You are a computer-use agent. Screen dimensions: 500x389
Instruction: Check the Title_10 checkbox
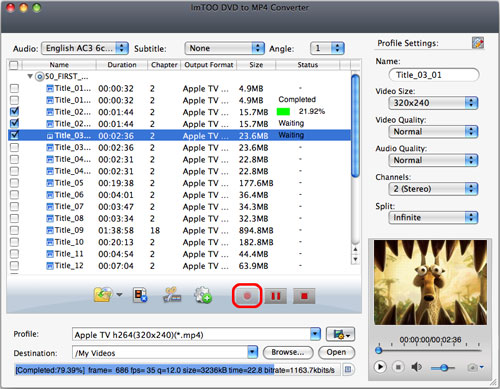point(14,242)
